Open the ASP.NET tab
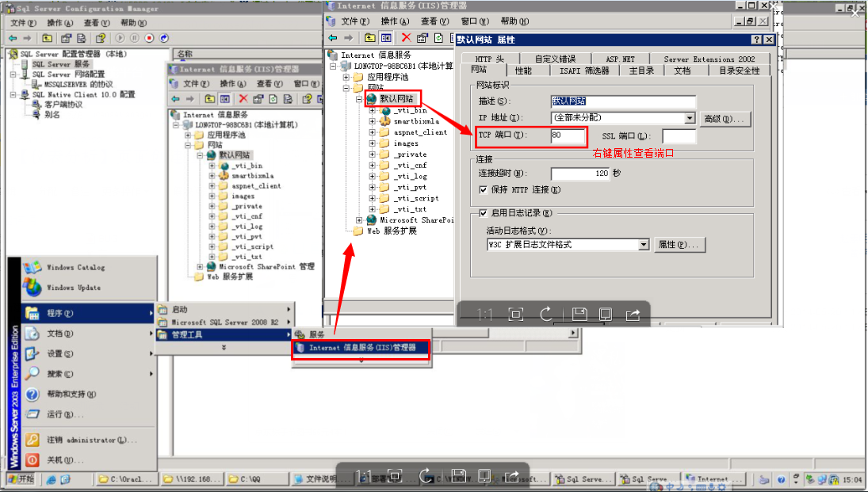868x492 pixels. [620, 59]
